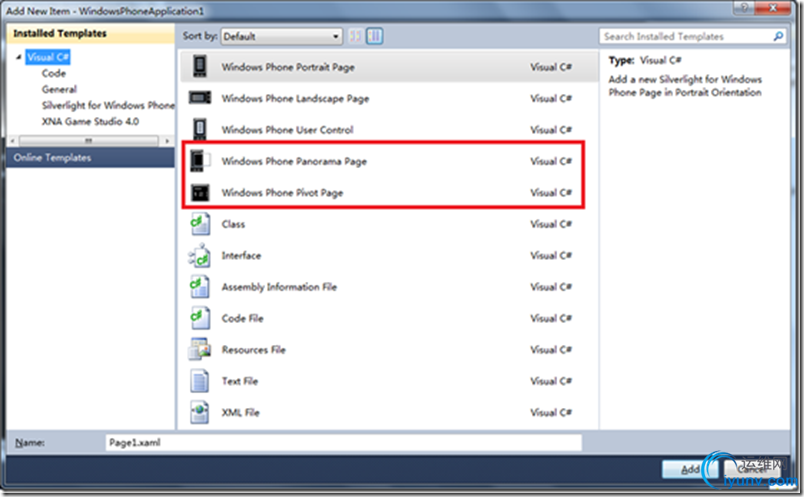804x497 pixels.
Task: Select Visual C# in template tree
Action: click(x=48, y=57)
